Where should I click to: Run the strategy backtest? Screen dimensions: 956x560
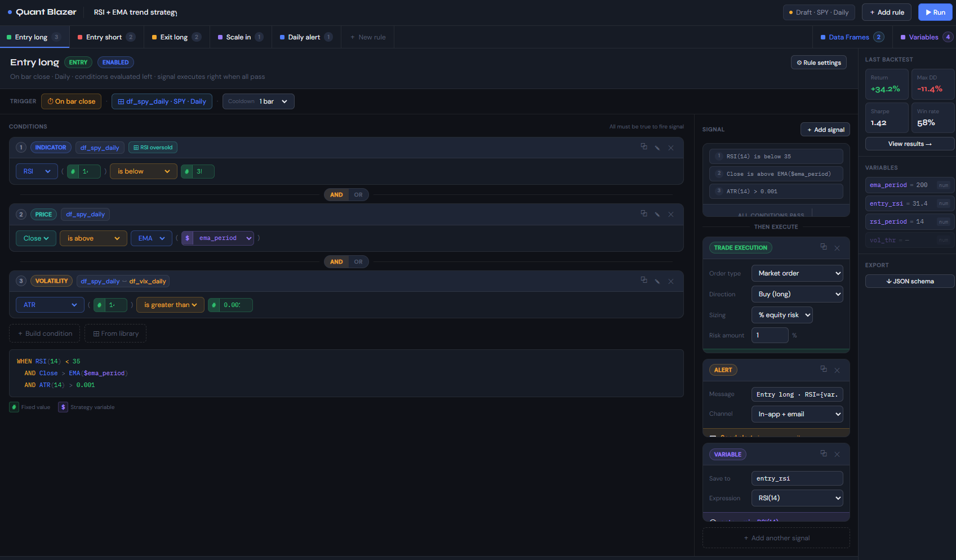[x=935, y=12]
